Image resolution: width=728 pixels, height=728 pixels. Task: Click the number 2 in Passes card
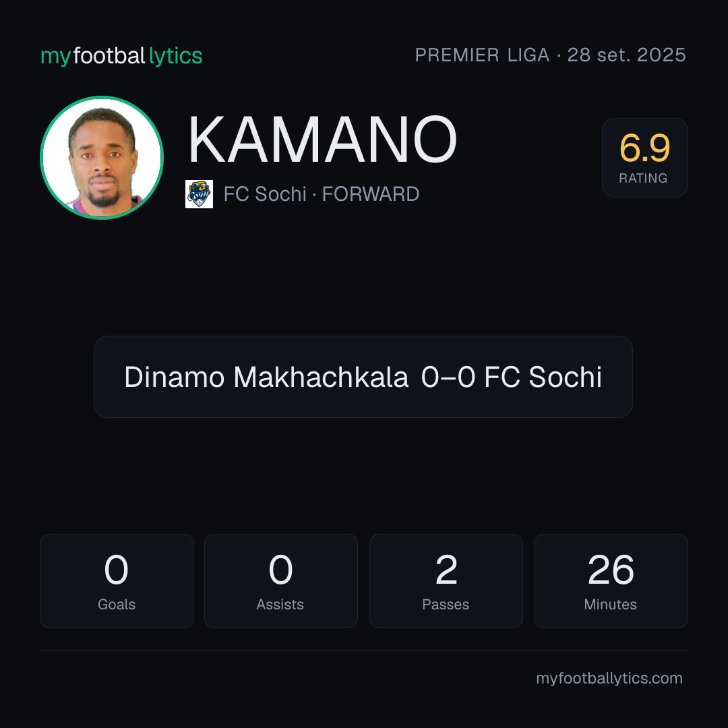click(x=446, y=570)
